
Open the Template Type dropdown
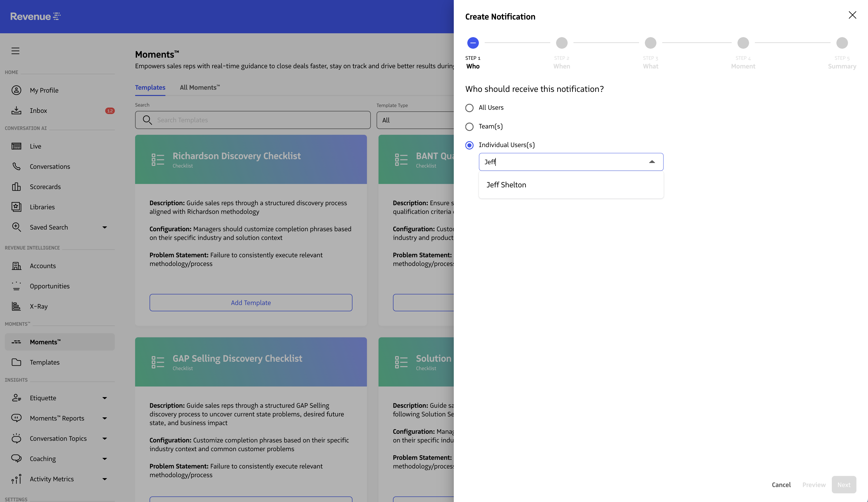tap(415, 120)
